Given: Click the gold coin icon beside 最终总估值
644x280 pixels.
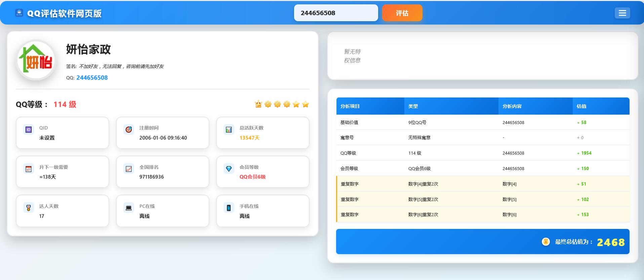Looking at the screenshot, I should [x=546, y=242].
